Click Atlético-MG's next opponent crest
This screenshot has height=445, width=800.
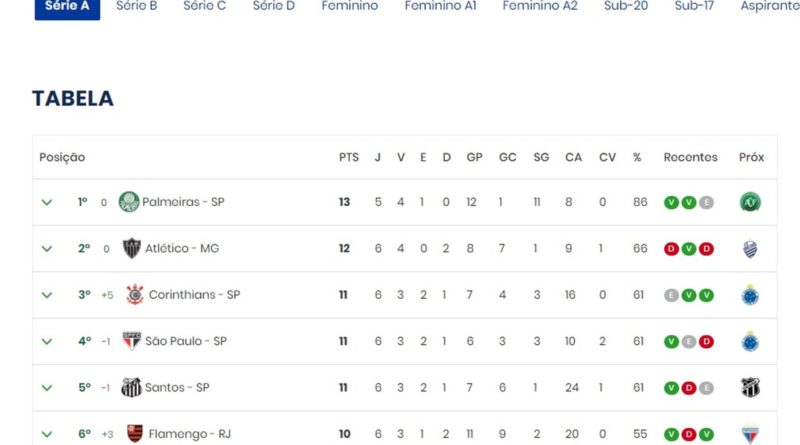pyautogui.click(x=750, y=248)
